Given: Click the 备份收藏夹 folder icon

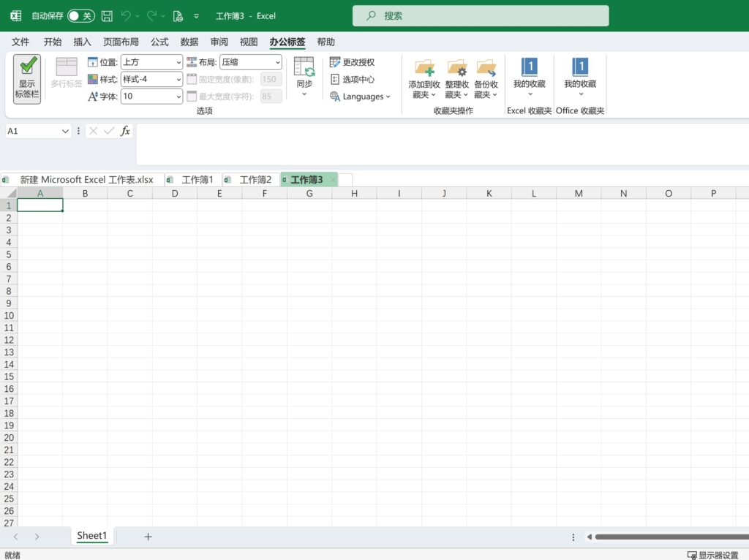Looking at the screenshot, I should pyautogui.click(x=486, y=68).
